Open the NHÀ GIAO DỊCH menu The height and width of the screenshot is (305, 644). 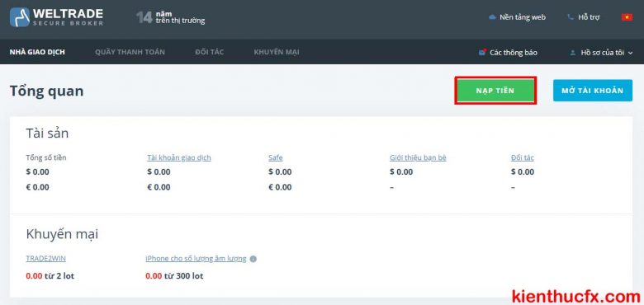click(37, 52)
